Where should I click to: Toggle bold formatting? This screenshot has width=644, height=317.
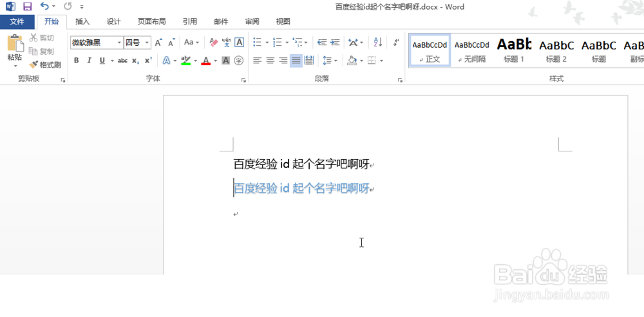click(x=77, y=61)
